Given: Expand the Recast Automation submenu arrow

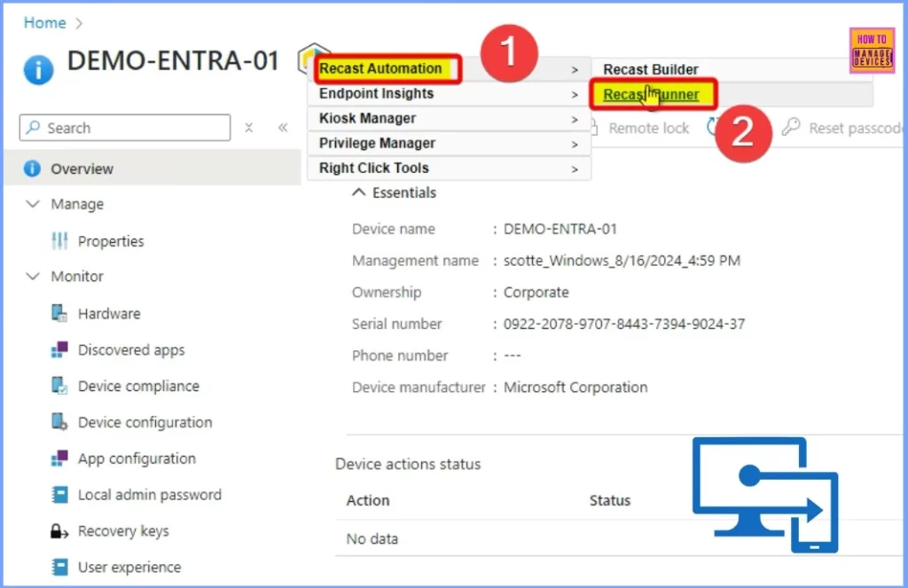Looking at the screenshot, I should click(575, 69).
